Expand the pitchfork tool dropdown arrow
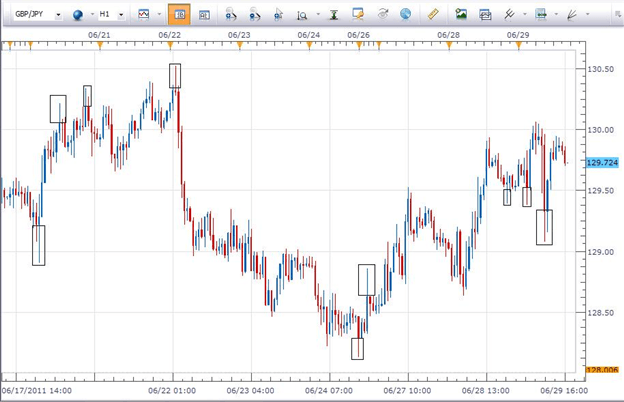This screenshot has width=624, height=402. click(x=525, y=14)
